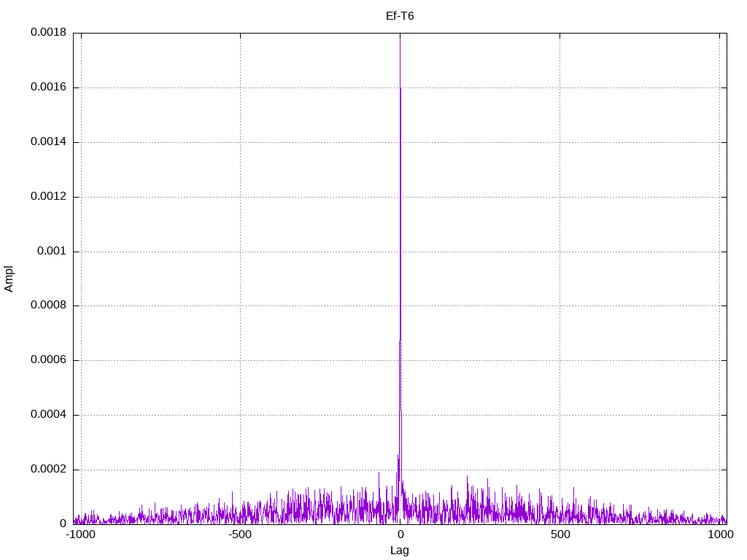Click y-axis tick label 0.0008
The image size is (747, 560).
coord(49,306)
